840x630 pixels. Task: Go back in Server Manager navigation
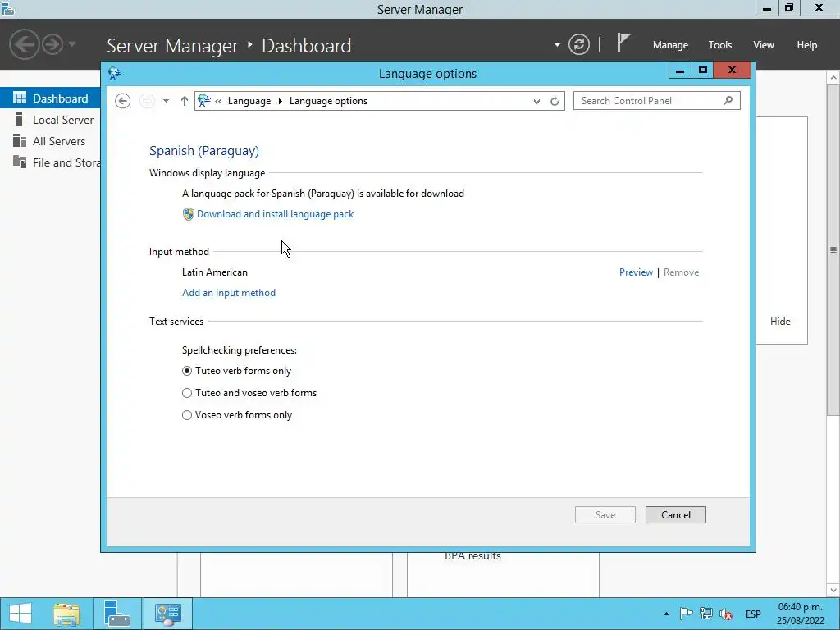point(24,44)
